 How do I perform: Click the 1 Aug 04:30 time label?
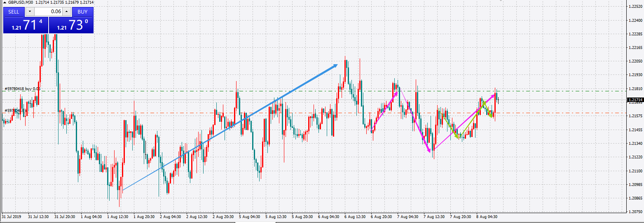[x=91, y=216]
